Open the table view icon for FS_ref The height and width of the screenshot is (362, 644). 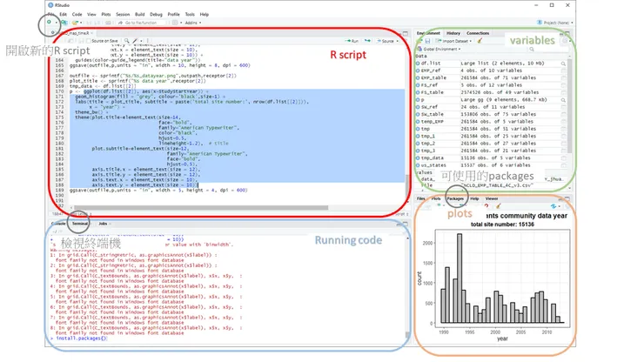(x=563, y=85)
